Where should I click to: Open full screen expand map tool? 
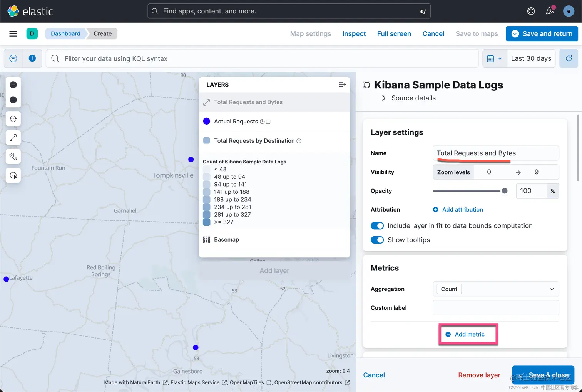tap(13, 138)
